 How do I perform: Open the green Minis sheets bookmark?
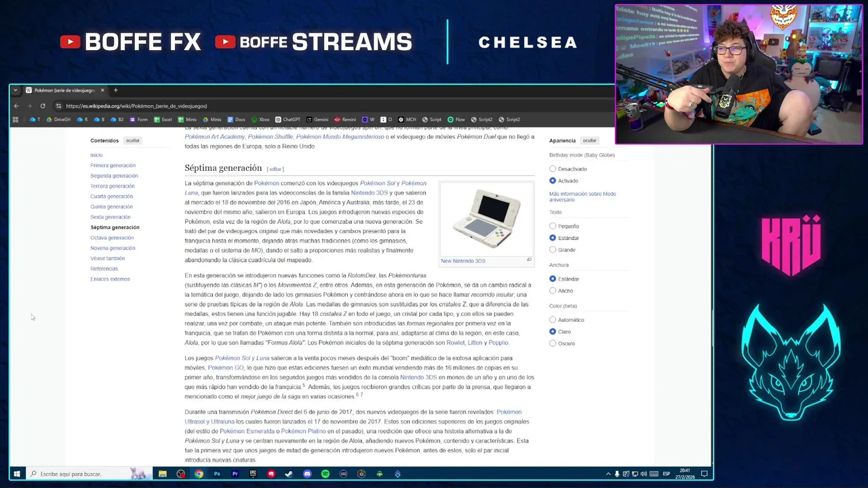pos(187,119)
